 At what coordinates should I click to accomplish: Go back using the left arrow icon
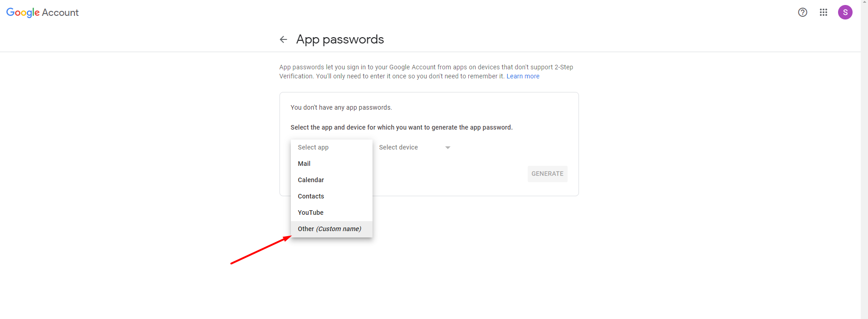(x=284, y=39)
